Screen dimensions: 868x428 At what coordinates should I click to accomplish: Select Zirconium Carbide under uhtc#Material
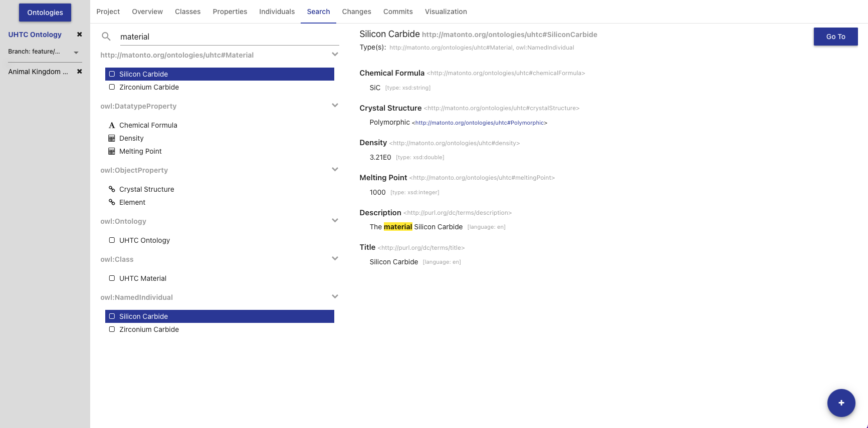click(220, 87)
